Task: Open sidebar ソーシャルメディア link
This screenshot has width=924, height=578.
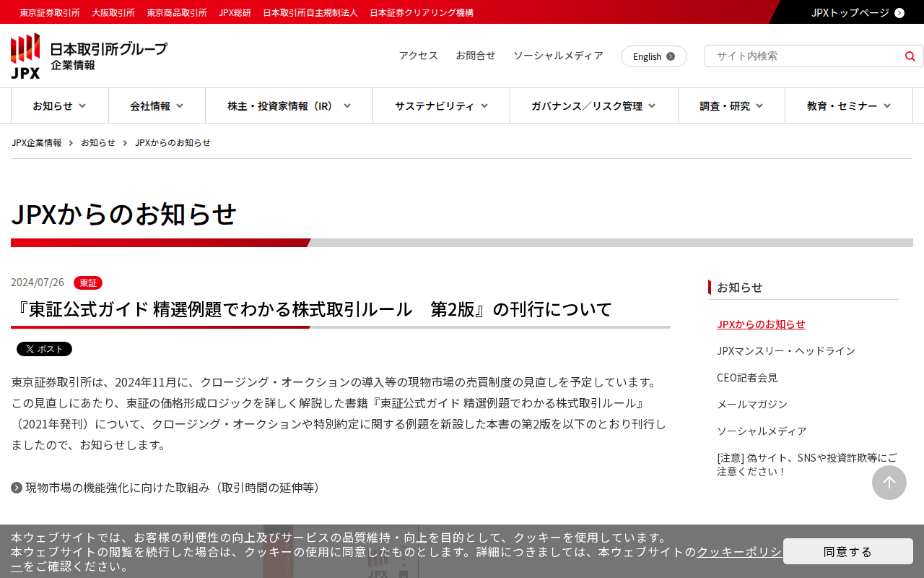Action: pos(762,431)
